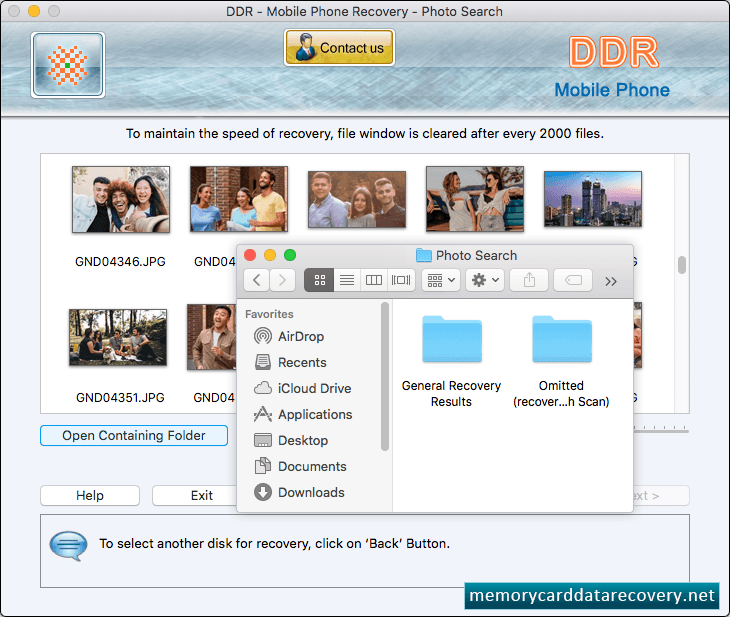The width and height of the screenshot is (730, 617).
Task: Switch Finder to icon view
Action: point(319,280)
